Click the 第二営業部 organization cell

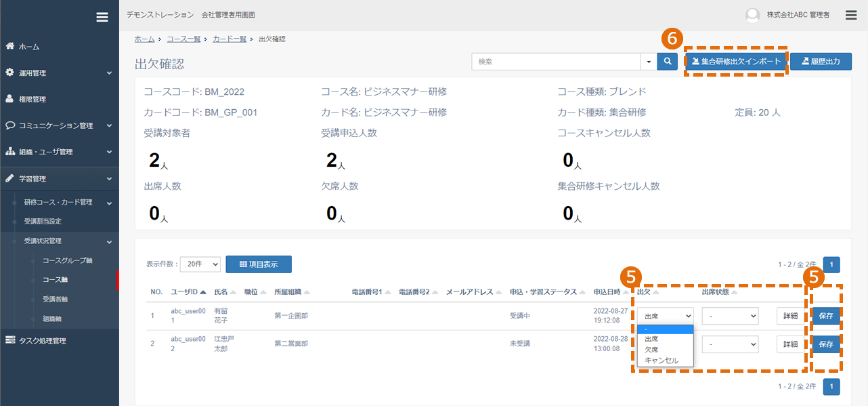tap(291, 344)
